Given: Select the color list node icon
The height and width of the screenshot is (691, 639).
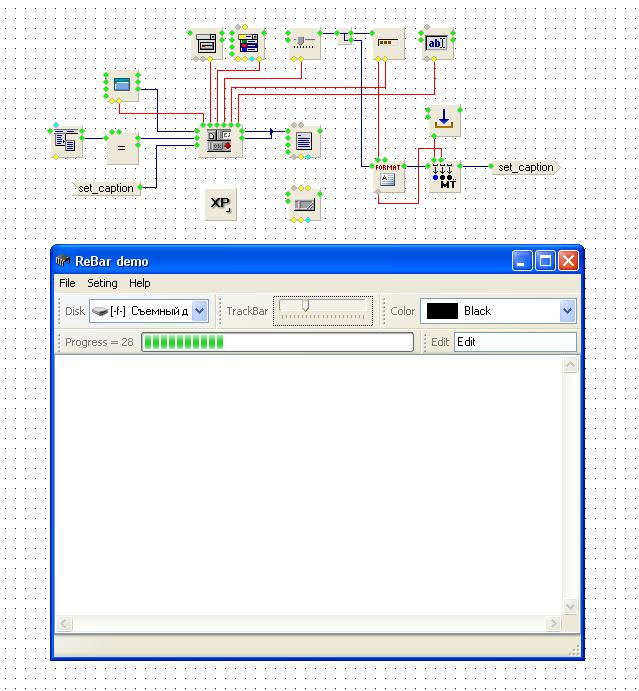Looking at the screenshot, I should (x=245, y=44).
